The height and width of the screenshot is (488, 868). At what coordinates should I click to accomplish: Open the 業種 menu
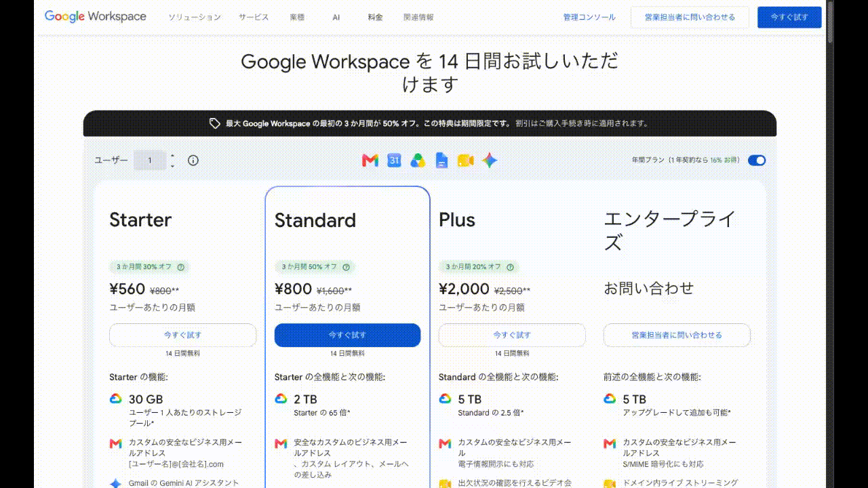coord(297,17)
